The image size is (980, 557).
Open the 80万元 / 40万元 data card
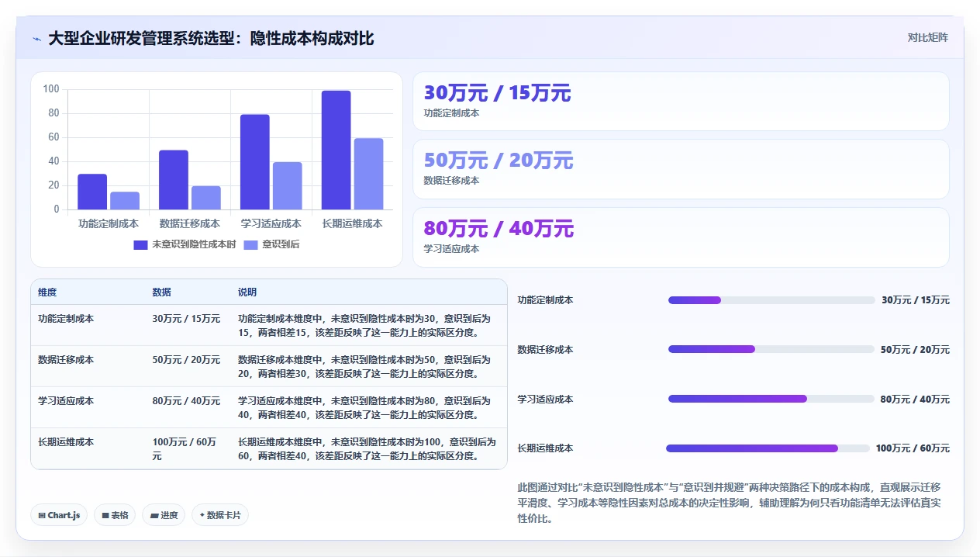[681, 237]
